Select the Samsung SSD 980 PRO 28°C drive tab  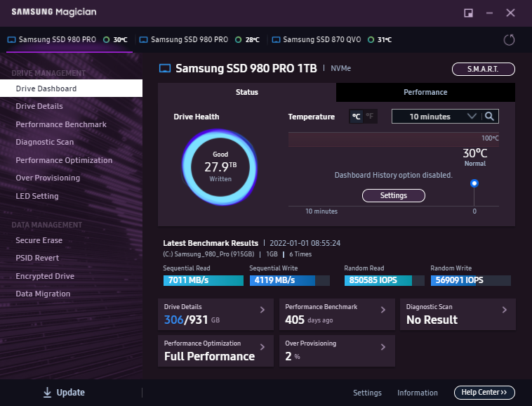click(x=200, y=40)
